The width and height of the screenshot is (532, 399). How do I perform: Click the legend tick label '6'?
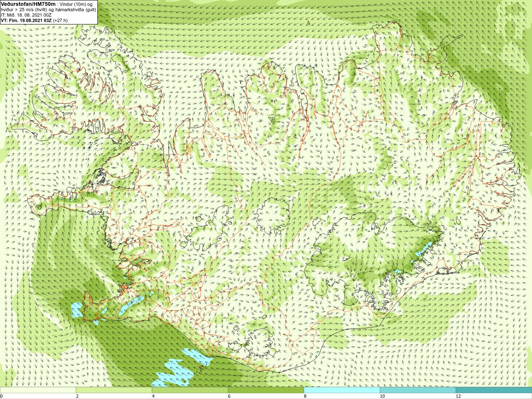coord(229,396)
